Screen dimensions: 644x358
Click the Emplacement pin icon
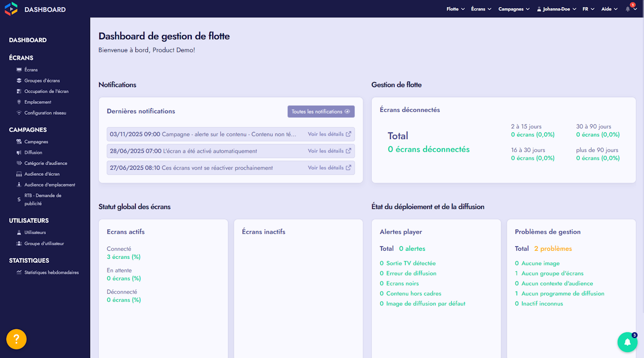pyautogui.click(x=19, y=102)
